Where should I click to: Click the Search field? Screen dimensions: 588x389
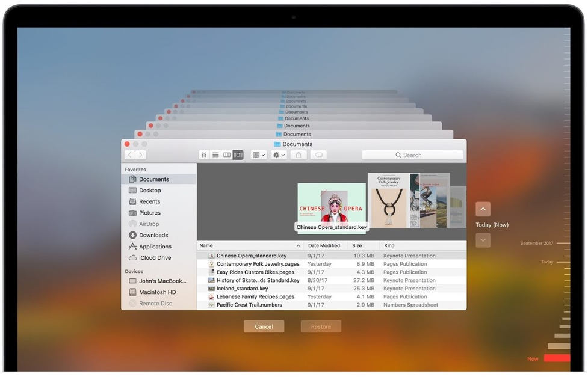point(413,155)
